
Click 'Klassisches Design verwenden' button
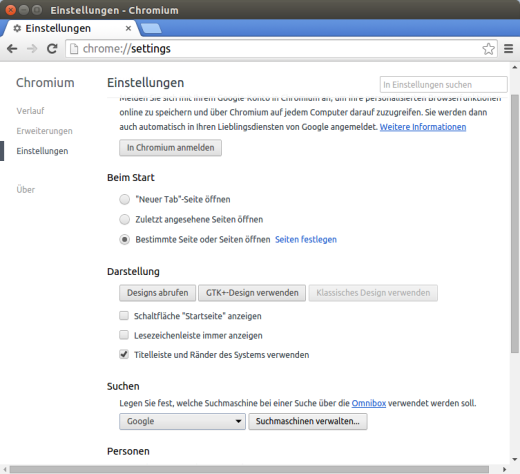click(373, 293)
